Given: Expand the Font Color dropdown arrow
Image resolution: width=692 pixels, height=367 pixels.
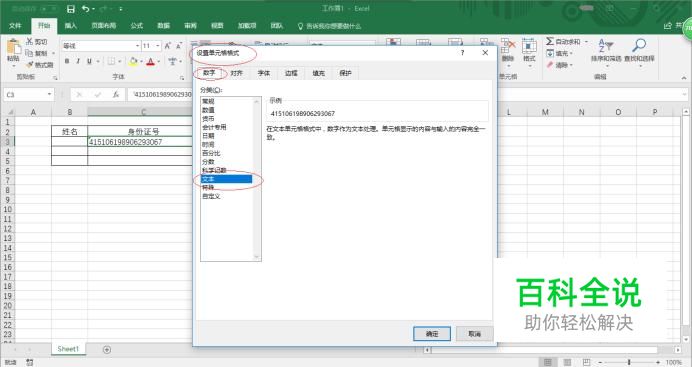Looking at the screenshot, I should [158, 61].
